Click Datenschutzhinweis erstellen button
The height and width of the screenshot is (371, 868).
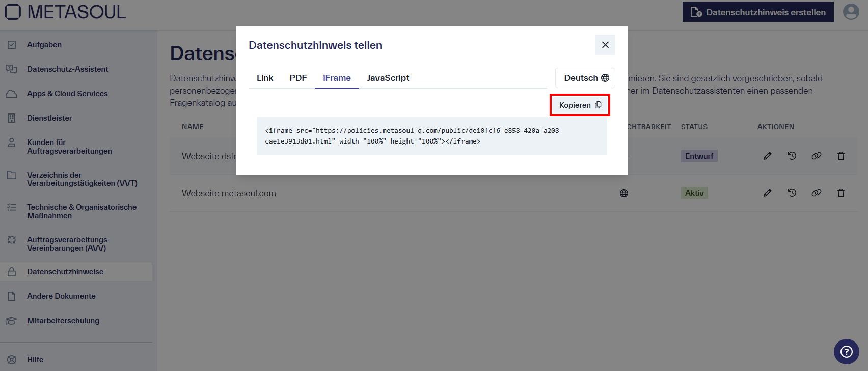(758, 12)
